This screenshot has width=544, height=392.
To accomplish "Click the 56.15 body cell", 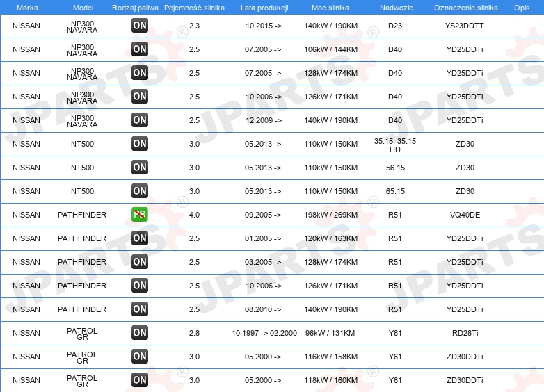I will pyautogui.click(x=396, y=168).
